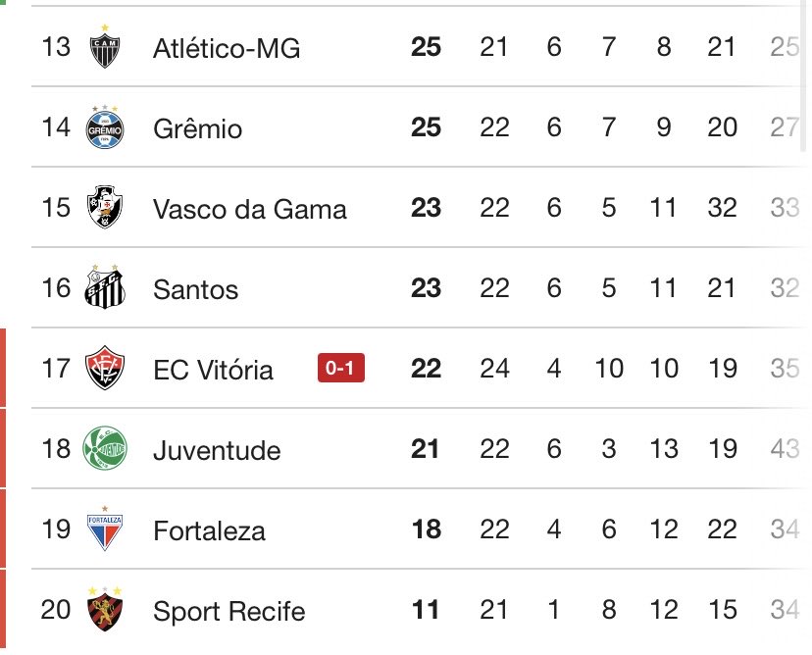Select the Vasco da Gama team name

pyautogui.click(x=249, y=209)
